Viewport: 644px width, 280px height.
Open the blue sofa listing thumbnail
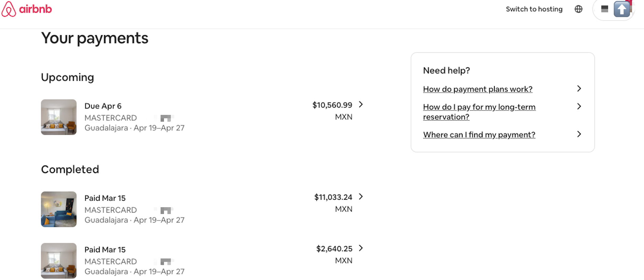(x=59, y=209)
